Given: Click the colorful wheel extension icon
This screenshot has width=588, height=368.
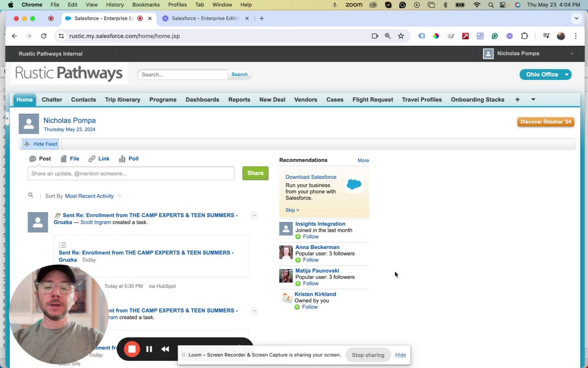Looking at the screenshot, I should pos(436,36).
